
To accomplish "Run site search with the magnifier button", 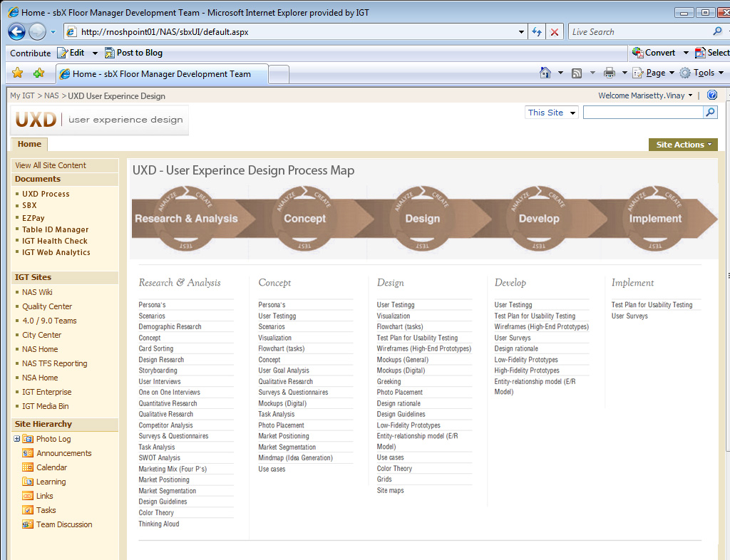I will (x=710, y=112).
